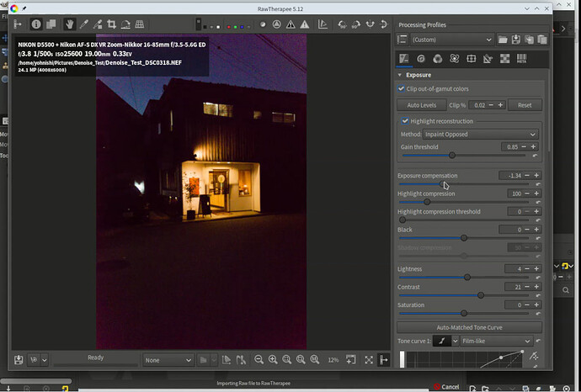Uncheck Clip out-of-gamut colors

coord(401,89)
